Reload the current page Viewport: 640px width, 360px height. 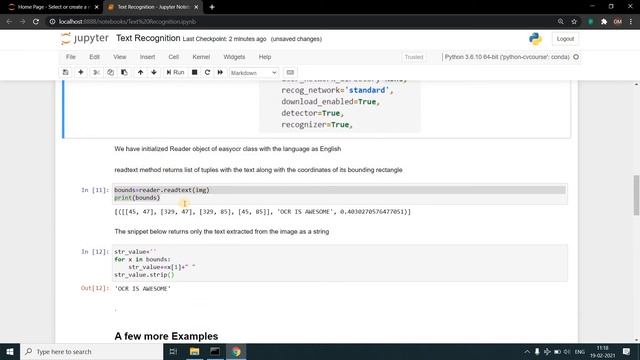[36, 22]
